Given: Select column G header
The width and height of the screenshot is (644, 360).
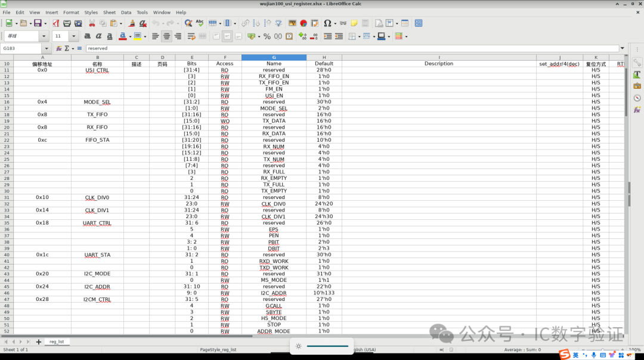Looking at the screenshot, I should tap(274, 57).
